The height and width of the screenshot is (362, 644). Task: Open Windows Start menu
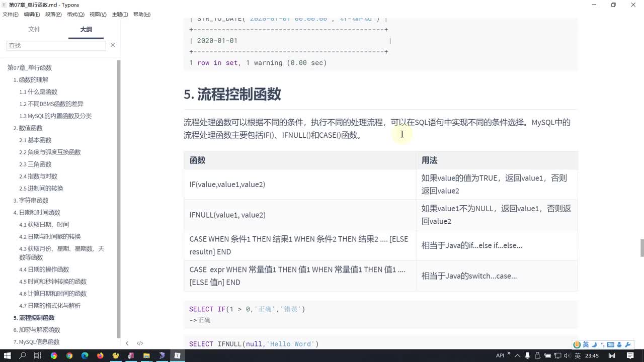pos(8,355)
